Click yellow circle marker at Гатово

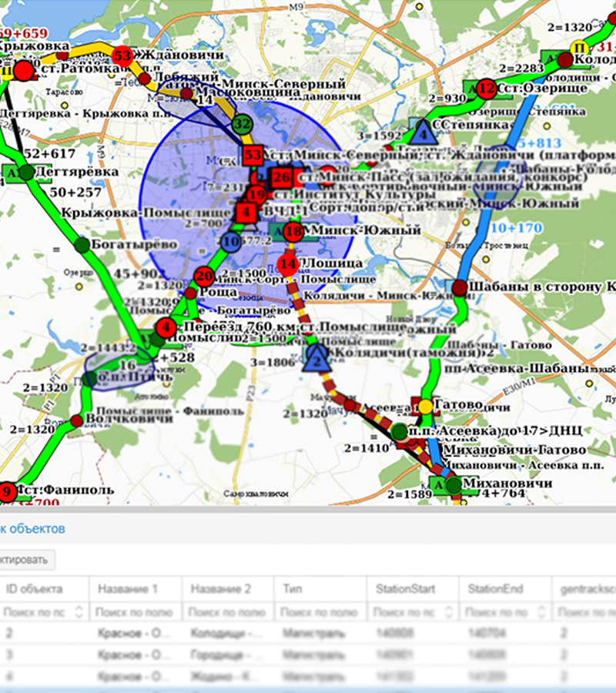click(x=425, y=406)
